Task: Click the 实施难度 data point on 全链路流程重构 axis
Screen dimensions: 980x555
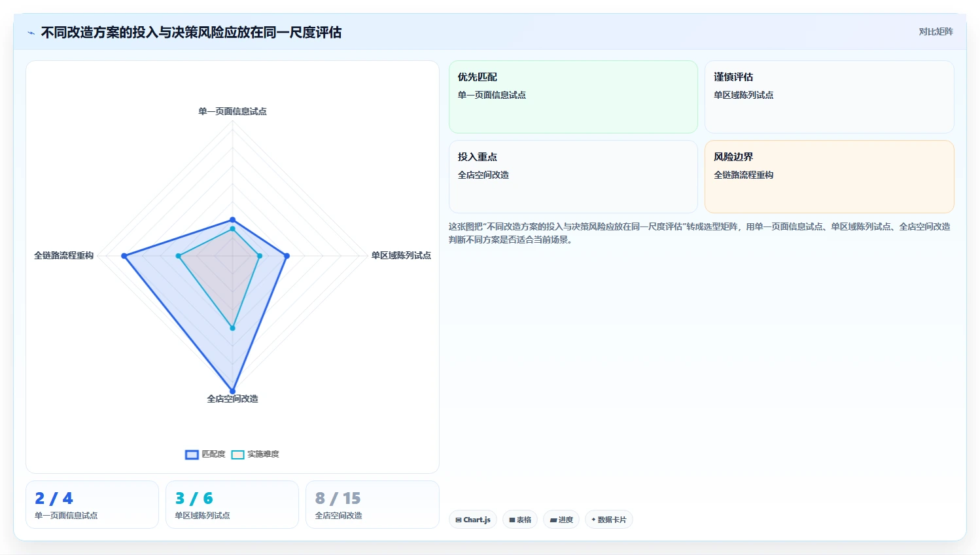Action: pyautogui.click(x=178, y=256)
